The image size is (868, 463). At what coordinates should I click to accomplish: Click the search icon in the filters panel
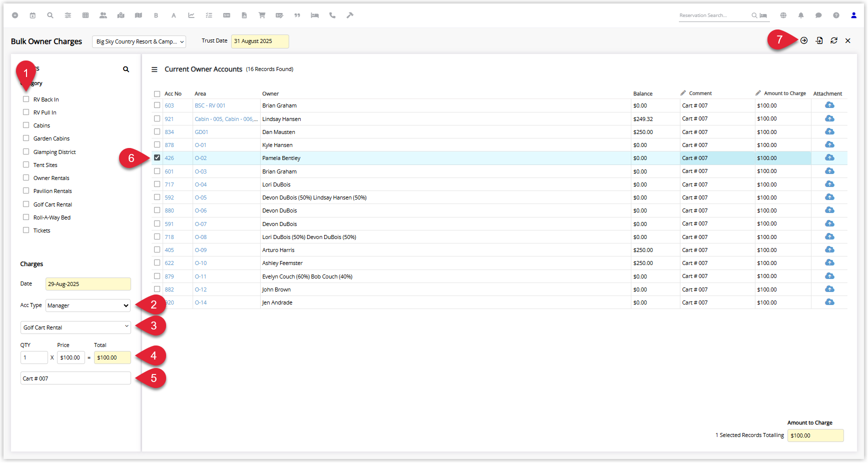pyautogui.click(x=126, y=69)
